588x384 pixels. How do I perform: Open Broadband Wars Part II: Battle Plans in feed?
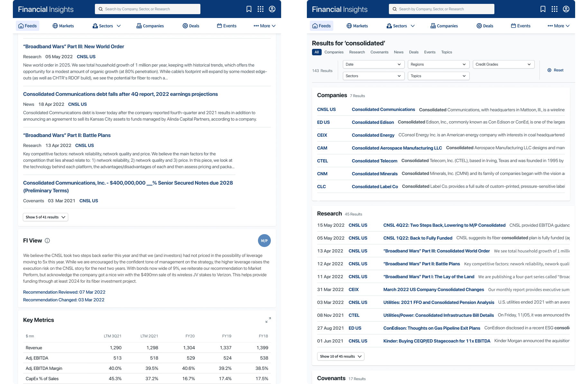(67, 135)
